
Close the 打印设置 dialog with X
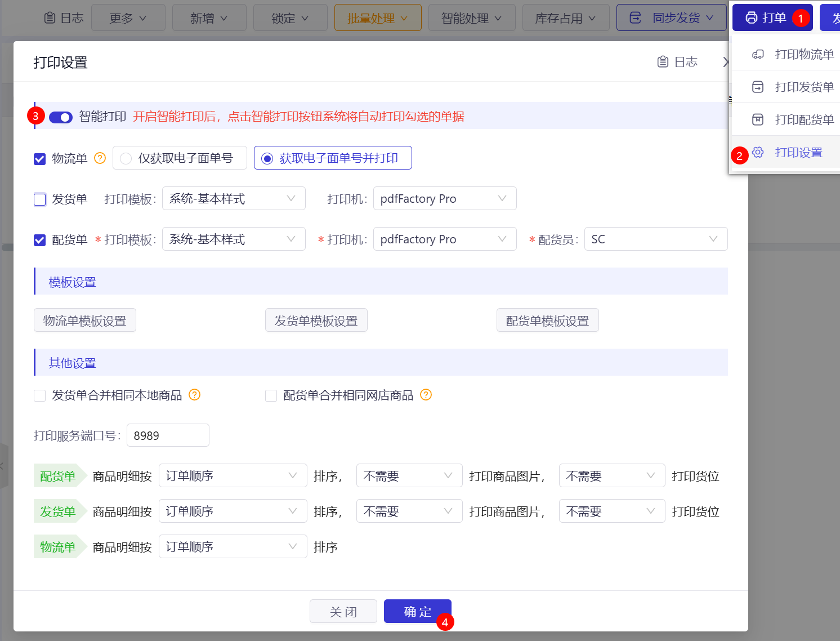726,62
